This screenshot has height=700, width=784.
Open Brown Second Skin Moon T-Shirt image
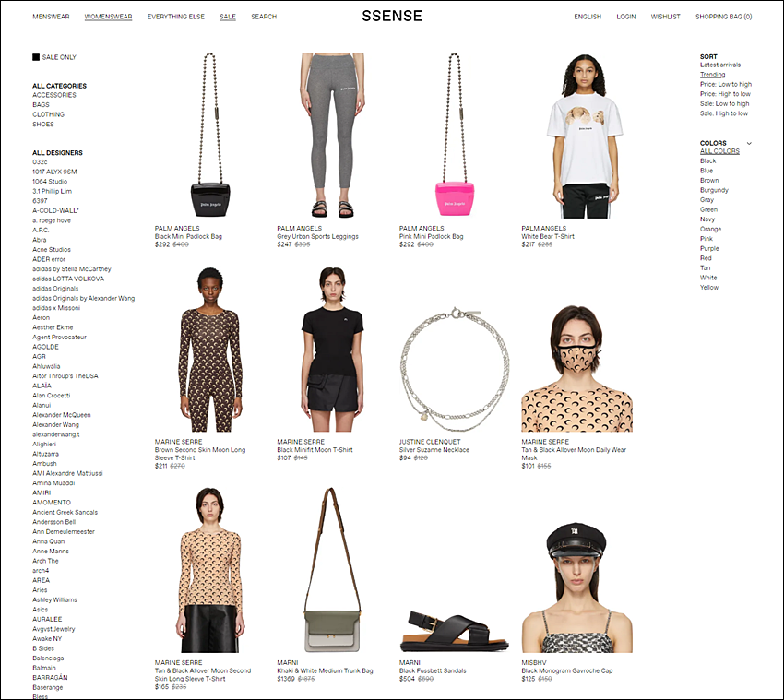[x=210, y=349]
